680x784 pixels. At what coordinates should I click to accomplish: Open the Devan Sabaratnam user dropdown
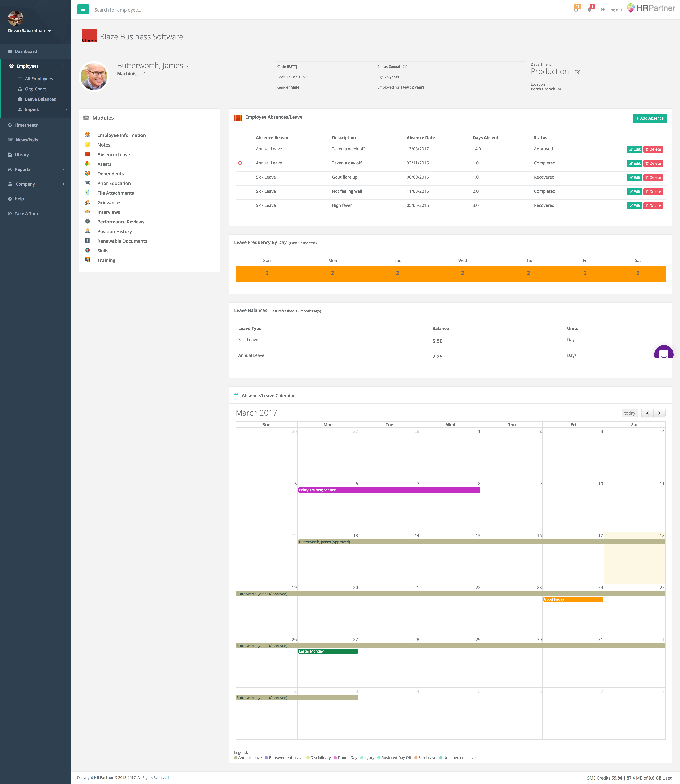tap(29, 31)
